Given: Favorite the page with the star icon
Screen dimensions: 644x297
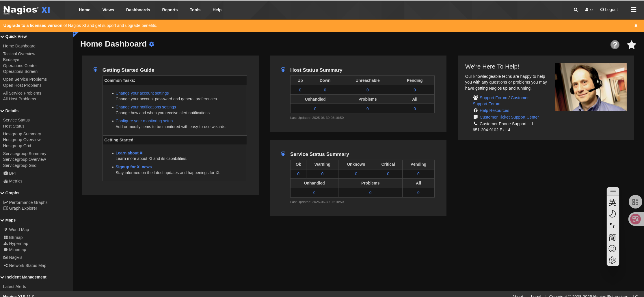Looking at the screenshot, I should [x=632, y=45].
